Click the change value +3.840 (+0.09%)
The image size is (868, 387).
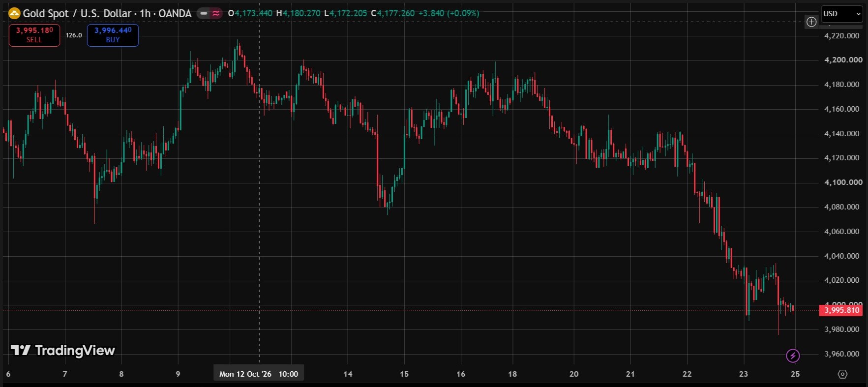449,13
